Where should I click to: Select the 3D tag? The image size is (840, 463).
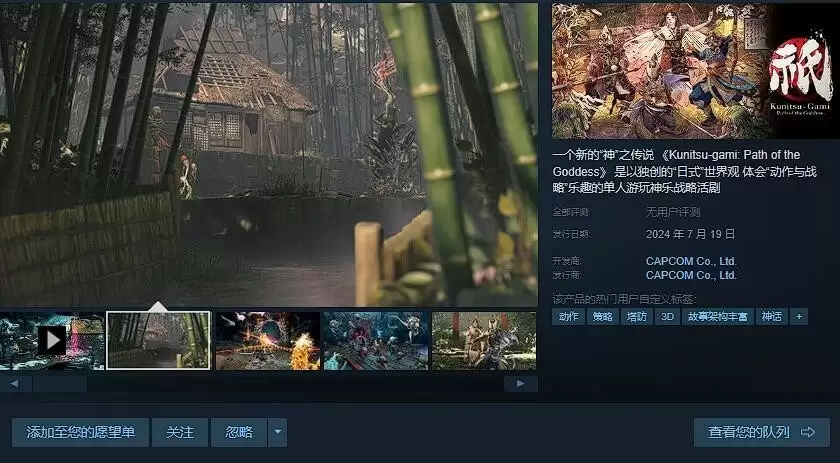tap(668, 317)
